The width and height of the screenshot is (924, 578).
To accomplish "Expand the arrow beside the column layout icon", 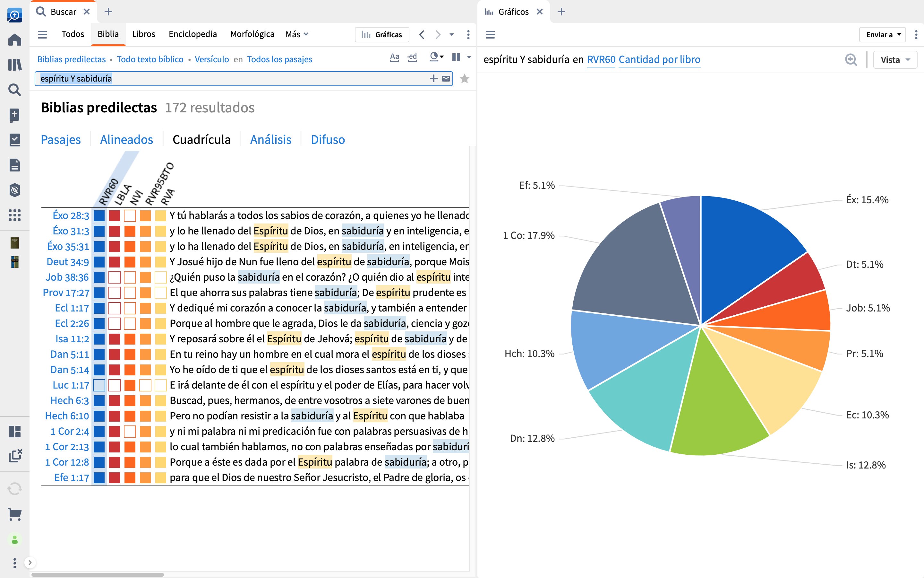I will pyautogui.click(x=469, y=57).
